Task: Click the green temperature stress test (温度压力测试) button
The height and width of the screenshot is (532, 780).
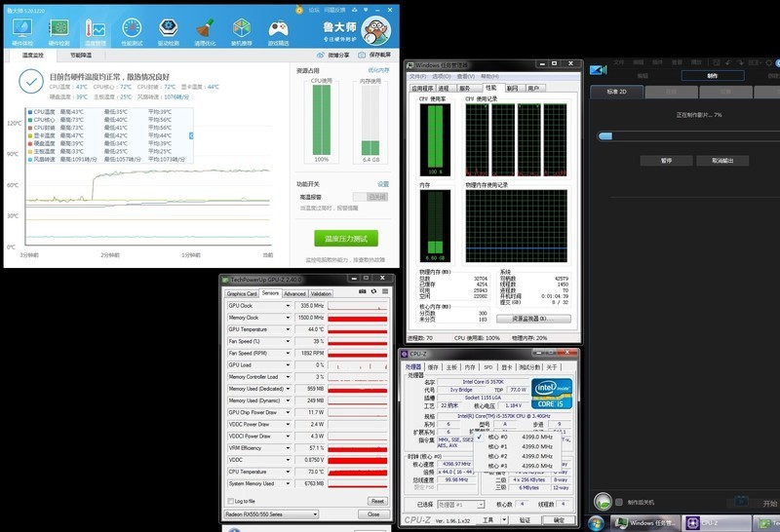Action: (346, 239)
